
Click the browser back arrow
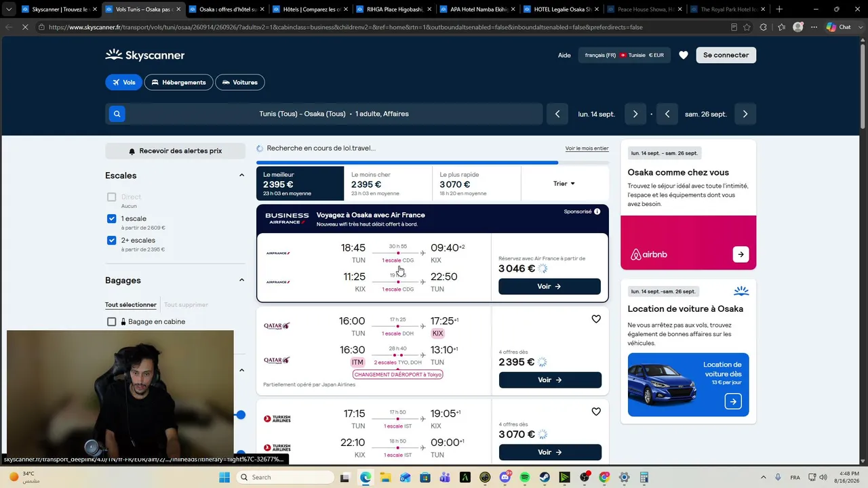point(9,27)
